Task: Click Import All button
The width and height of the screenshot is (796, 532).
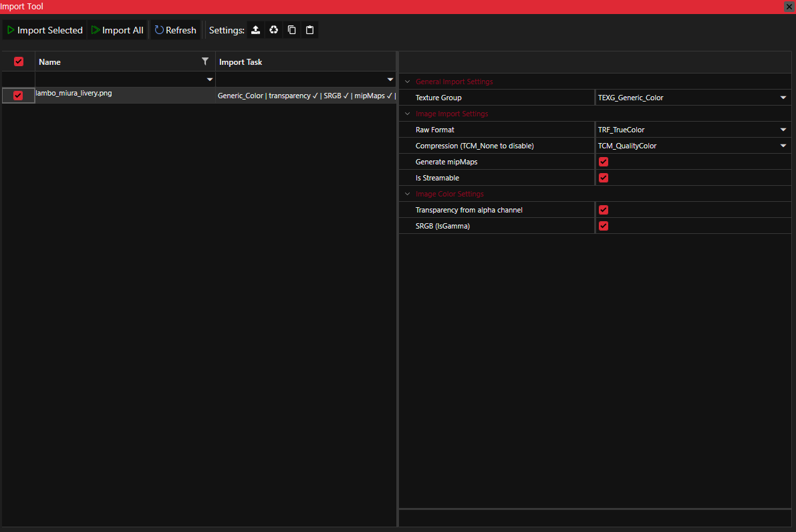Action: click(118, 30)
